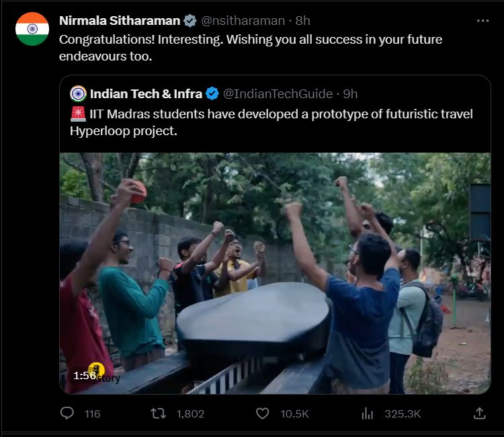Click the 1:56 video duration badge

pos(85,376)
